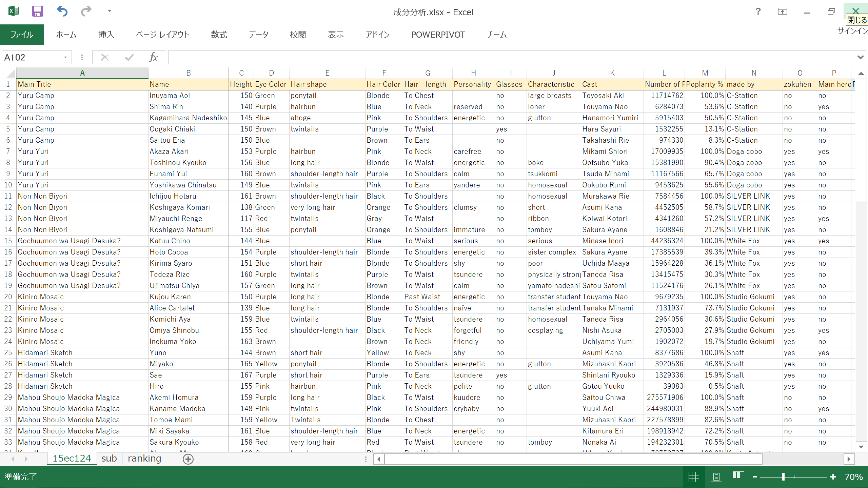Switch to the ranking sheet tab
Screen dimensions: 868x488
tap(144, 459)
